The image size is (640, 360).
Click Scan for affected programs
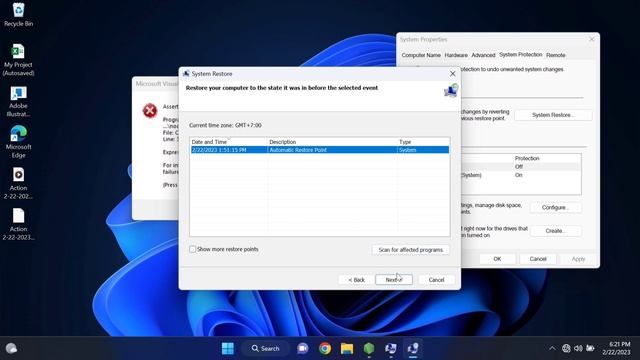(x=411, y=249)
